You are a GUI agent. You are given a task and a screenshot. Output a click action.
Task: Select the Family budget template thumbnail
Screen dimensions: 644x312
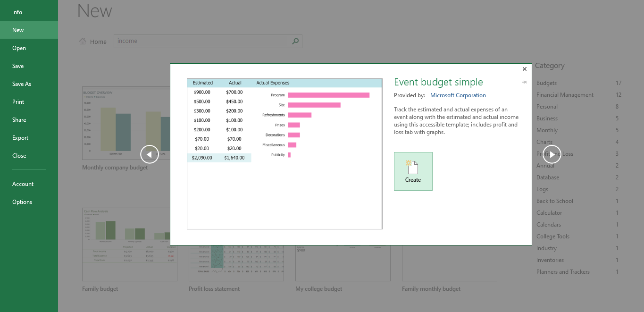[x=129, y=245]
